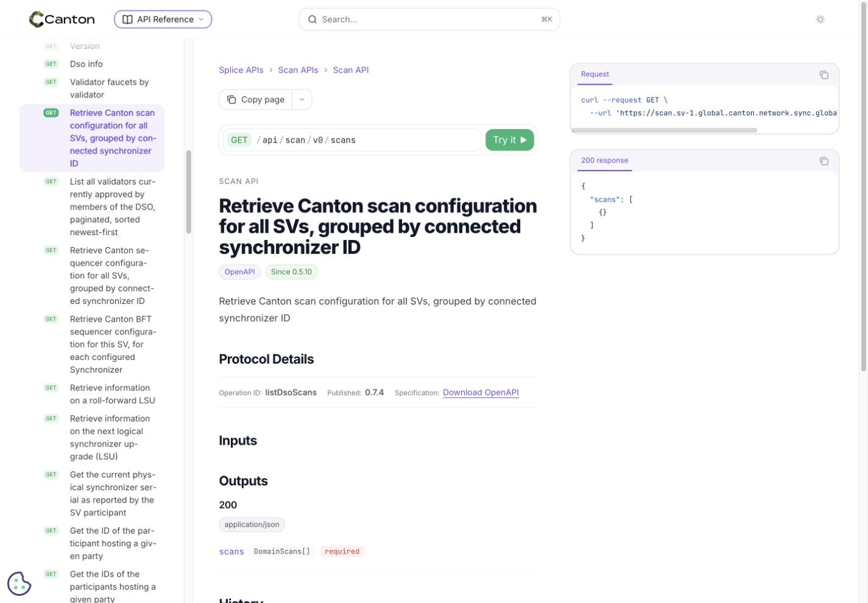
Task: Click the Canton logo
Action: click(x=62, y=19)
